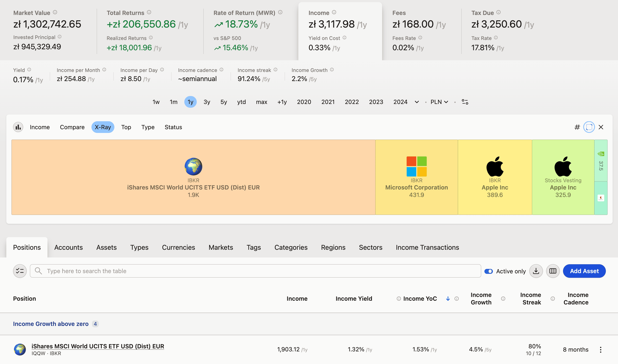The width and height of the screenshot is (618, 364).
Task: Click the hash number display icon
Action: tap(577, 127)
